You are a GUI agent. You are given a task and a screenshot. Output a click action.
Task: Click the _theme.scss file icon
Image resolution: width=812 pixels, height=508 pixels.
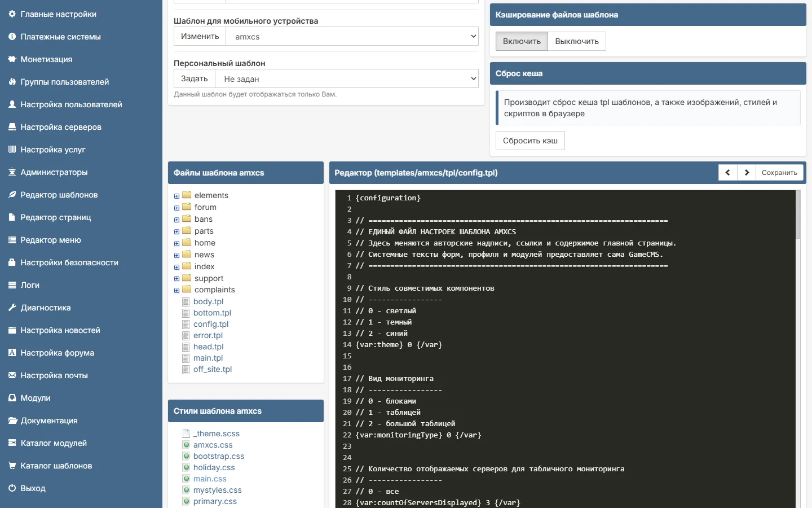click(x=186, y=433)
